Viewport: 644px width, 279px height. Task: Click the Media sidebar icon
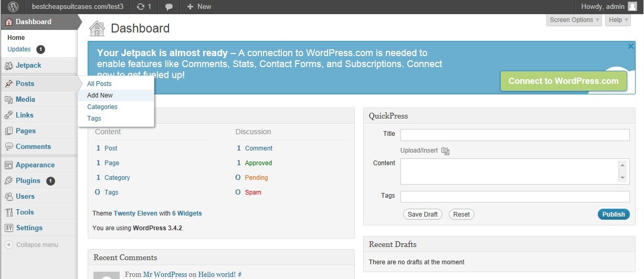click(8, 100)
